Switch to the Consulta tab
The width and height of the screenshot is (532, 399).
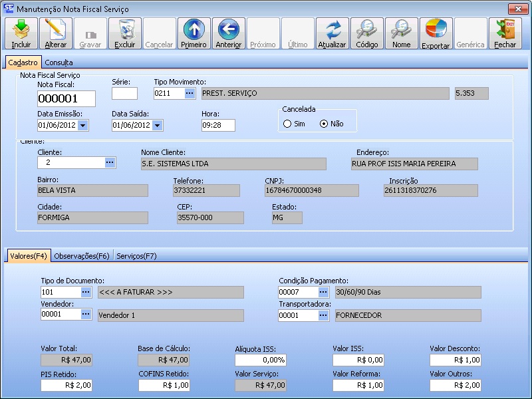pos(59,62)
